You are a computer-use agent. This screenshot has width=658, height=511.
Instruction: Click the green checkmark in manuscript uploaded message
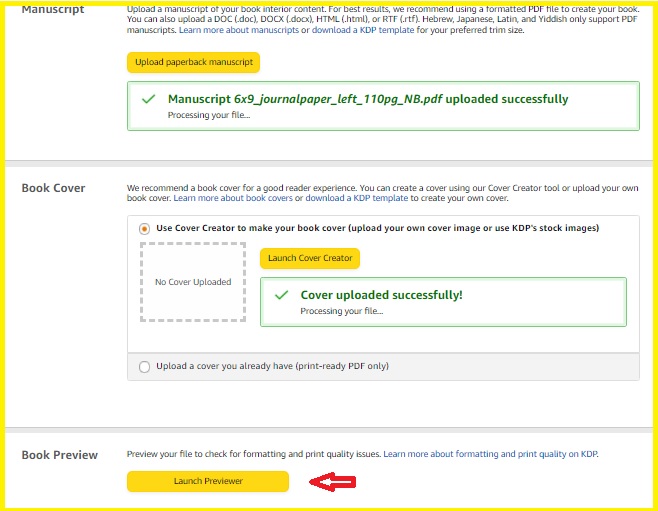[149, 99]
